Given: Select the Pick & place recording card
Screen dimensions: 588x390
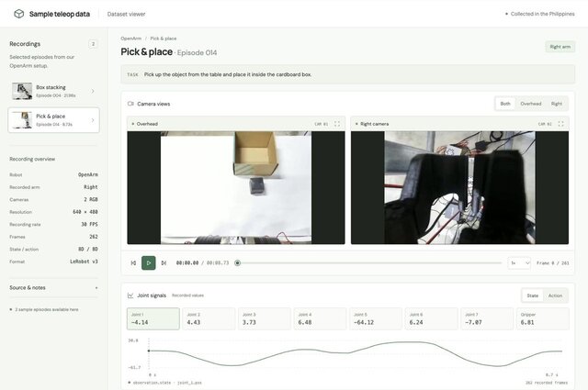Looking at the screenshot, I should (53, 120).
